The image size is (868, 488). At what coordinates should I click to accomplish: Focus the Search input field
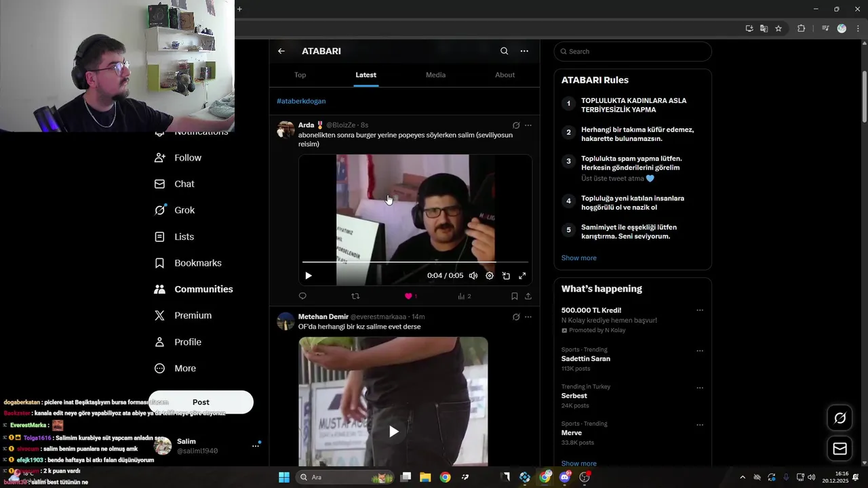(x=633, y=52)
